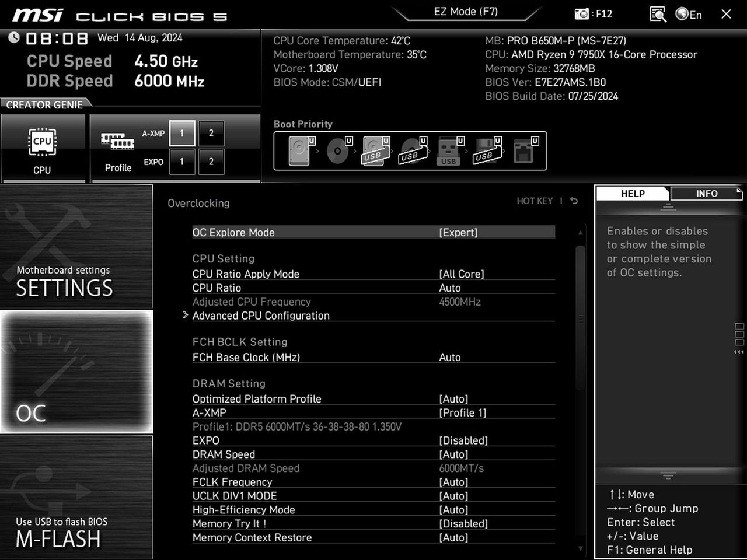Viewport: 747px width, 560px height.
Task: Expand Advanced CPU Configuration submenu
Action: coord(373,316)
